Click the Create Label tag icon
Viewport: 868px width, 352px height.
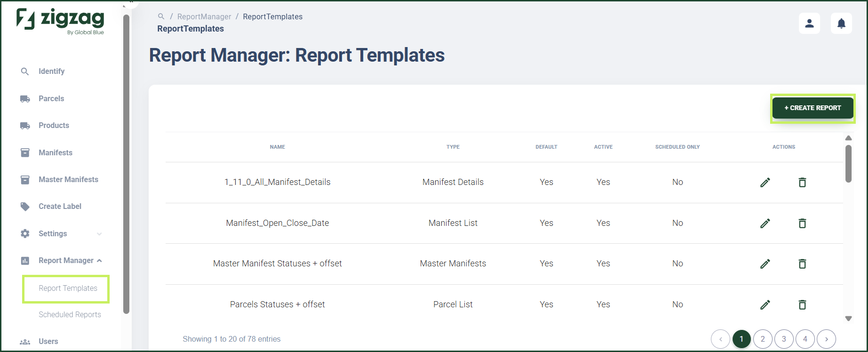coord(25,207)
